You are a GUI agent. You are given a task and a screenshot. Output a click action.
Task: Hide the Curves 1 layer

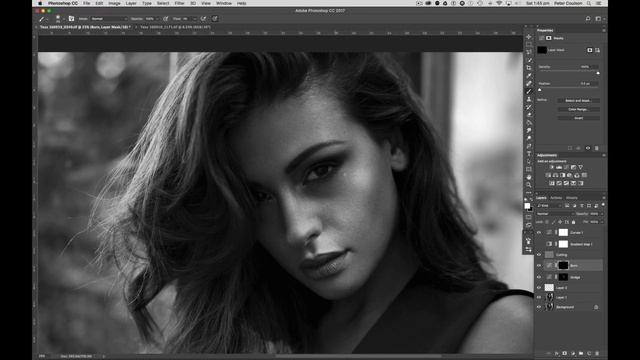tap(539, 232)
